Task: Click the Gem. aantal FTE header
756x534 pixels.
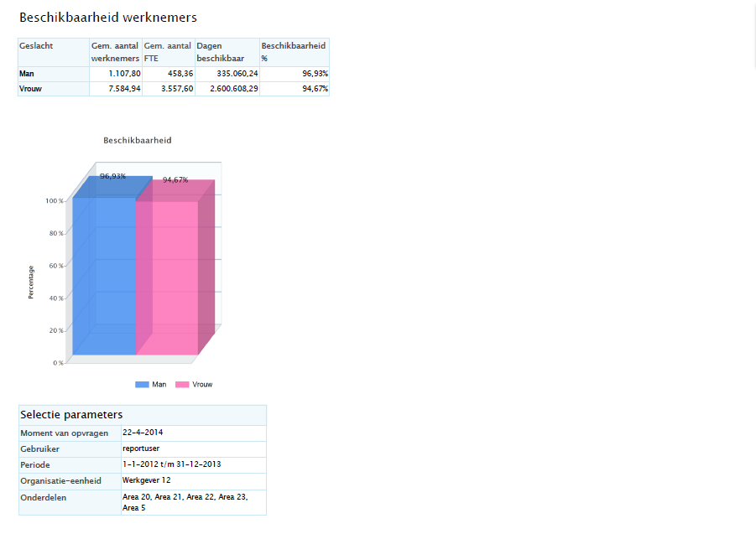Action: click(x=168, y=52)
